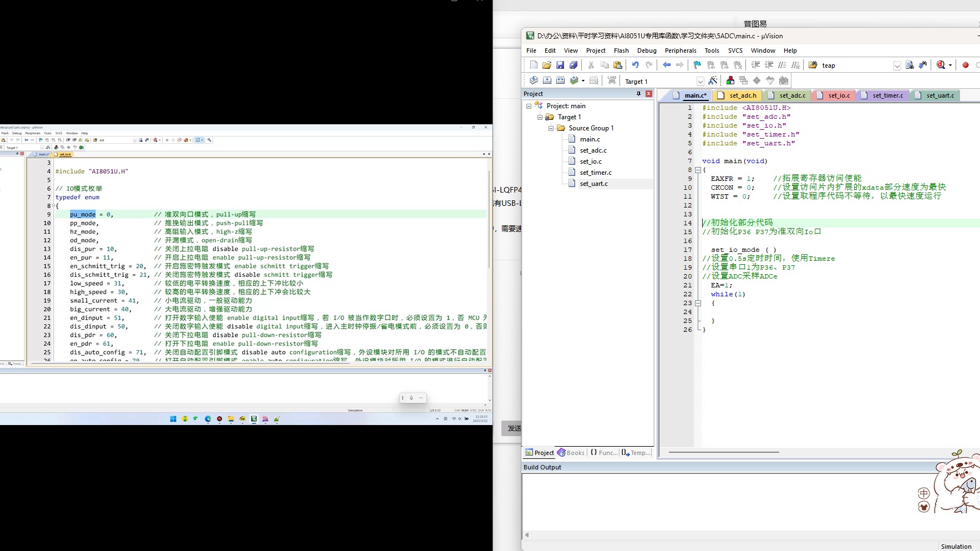Click the Save All icon

(x=573, y=65)
